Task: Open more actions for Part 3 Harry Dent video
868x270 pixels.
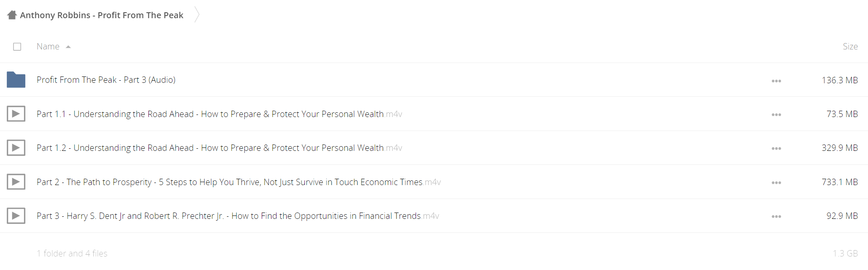Action: click(x=776, y=216)
